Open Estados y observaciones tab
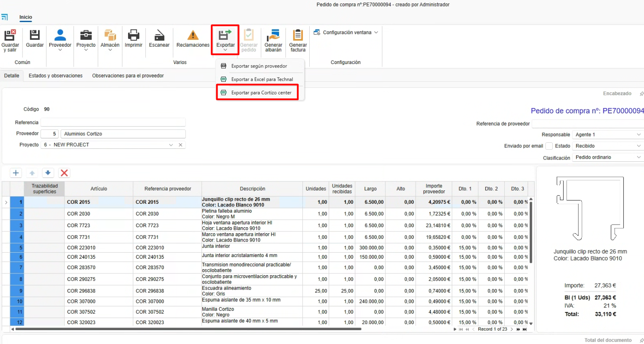 pos(55,76)
